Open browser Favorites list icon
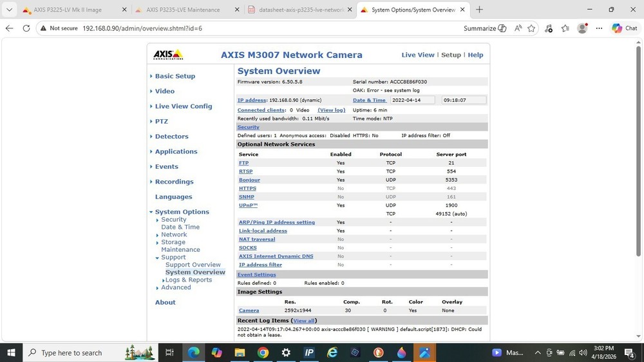The image size is (644, 362). (565, 28)
